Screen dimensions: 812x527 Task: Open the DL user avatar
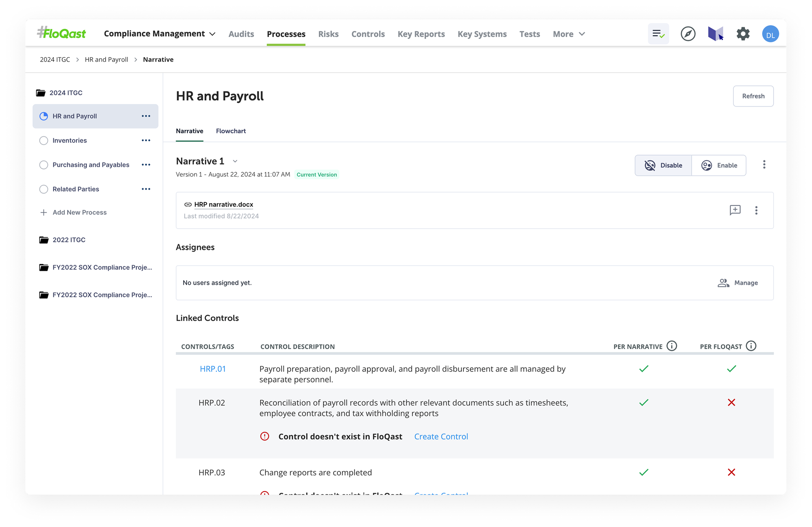[x=770, y=34]
